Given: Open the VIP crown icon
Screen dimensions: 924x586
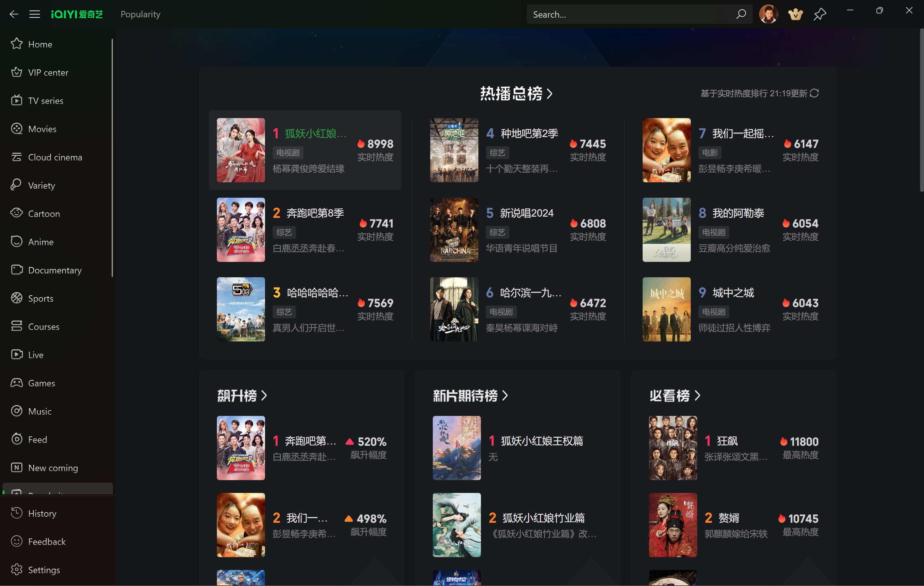Looking at the screenshot, I should [795, 14].
